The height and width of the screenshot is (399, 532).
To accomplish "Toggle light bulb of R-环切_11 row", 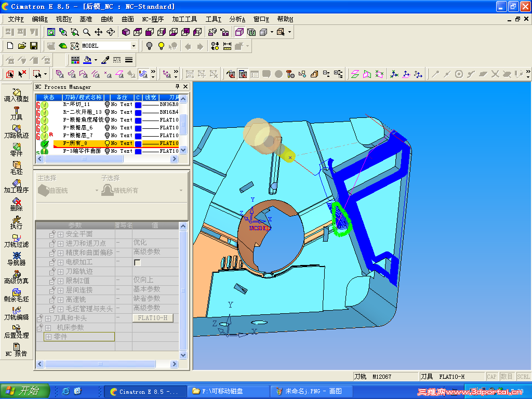I will (x=107, y=104).
